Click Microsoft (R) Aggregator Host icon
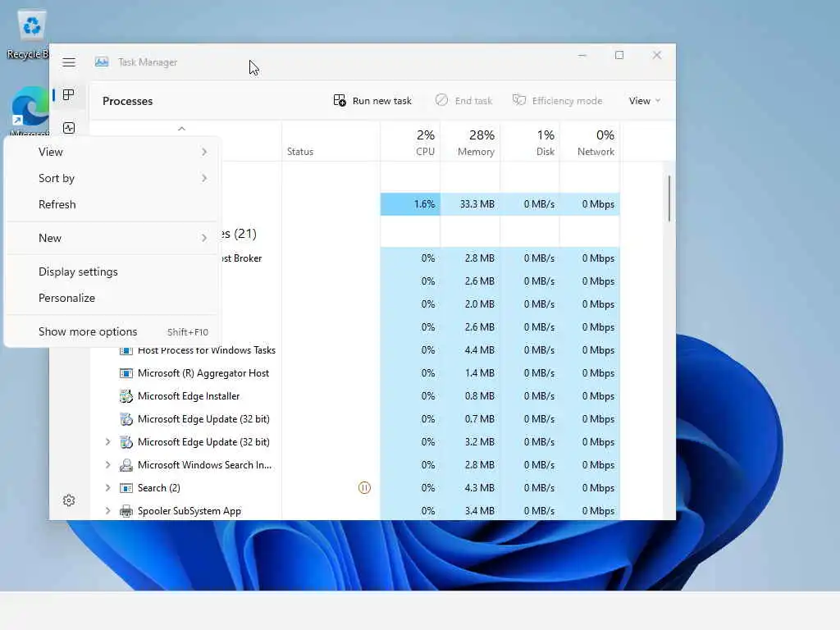Viewport: 840px width, 630px height. tap(126, 373)
